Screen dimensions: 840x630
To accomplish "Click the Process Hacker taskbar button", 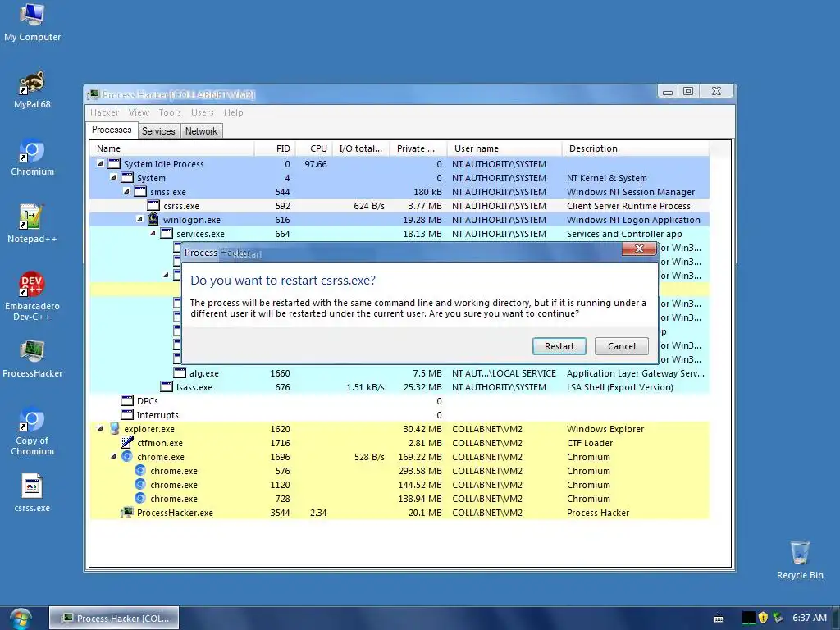I will (114, 619).
